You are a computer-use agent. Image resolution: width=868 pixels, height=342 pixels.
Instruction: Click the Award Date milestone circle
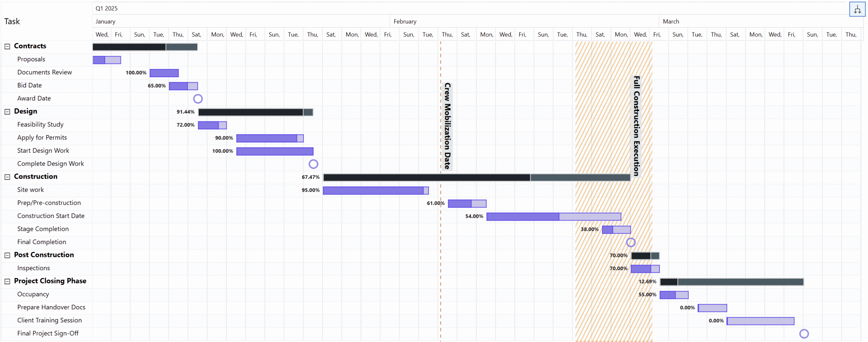click(x=198, y=99)
